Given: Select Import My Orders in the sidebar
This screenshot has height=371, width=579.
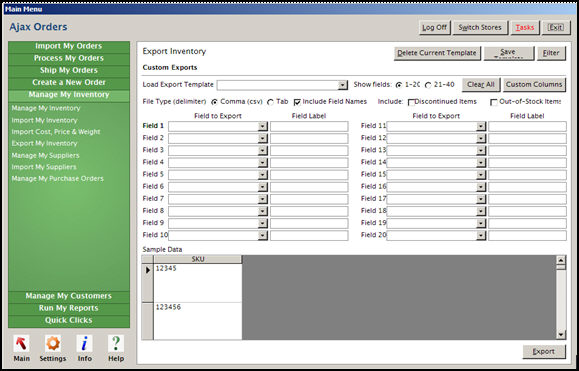Looking at the screenshot, I should [69, 46].
